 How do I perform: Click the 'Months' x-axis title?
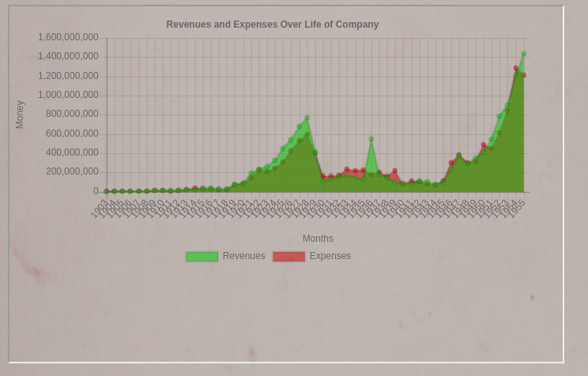(318, 239)
